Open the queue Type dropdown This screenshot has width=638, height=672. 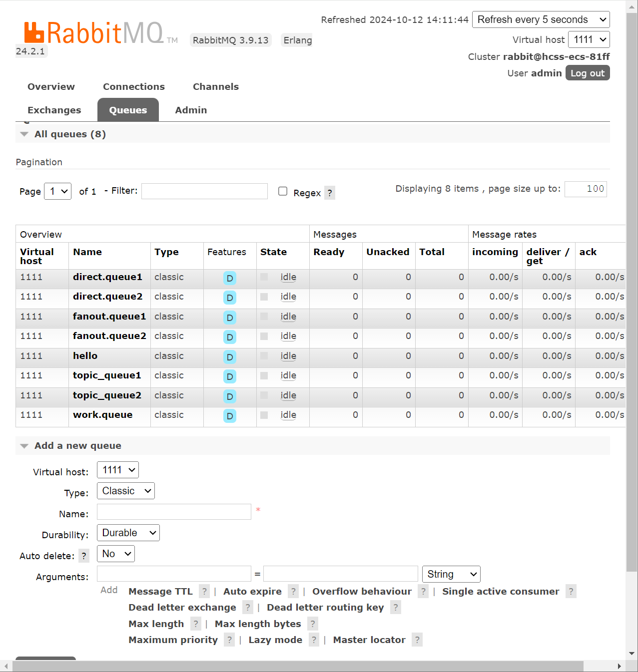click(x=126, y=491)
